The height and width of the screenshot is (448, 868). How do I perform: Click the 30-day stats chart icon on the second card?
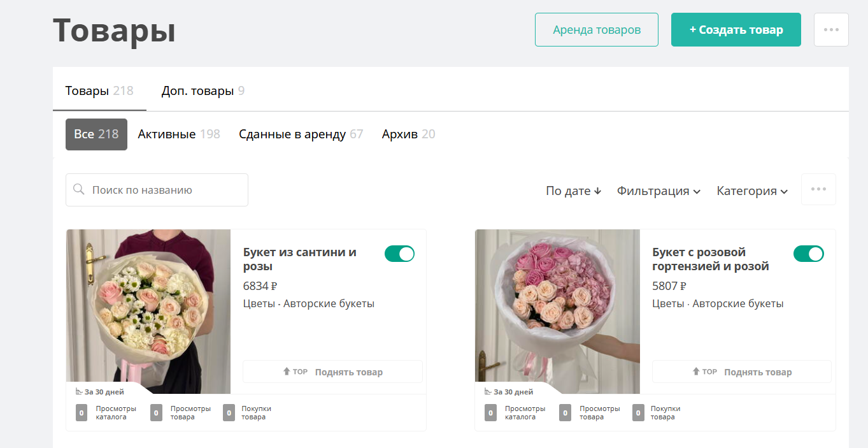tap(488, 391)
